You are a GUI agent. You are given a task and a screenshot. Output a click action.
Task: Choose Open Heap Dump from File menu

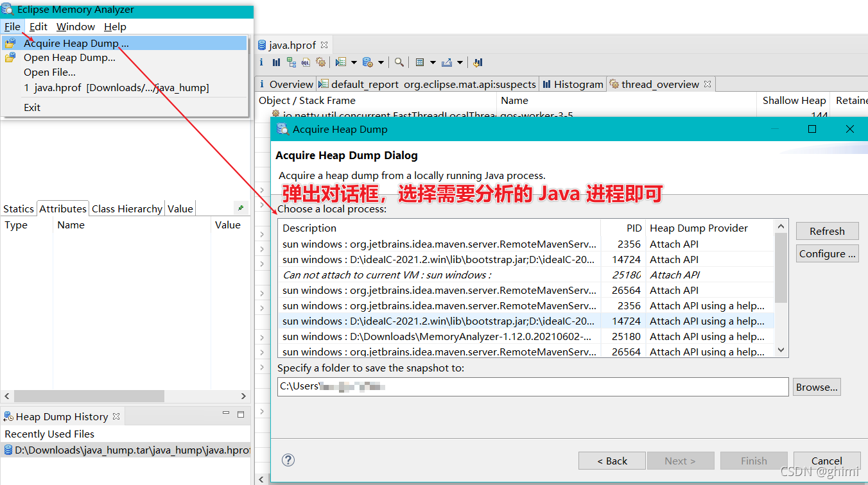click(125, 58)
